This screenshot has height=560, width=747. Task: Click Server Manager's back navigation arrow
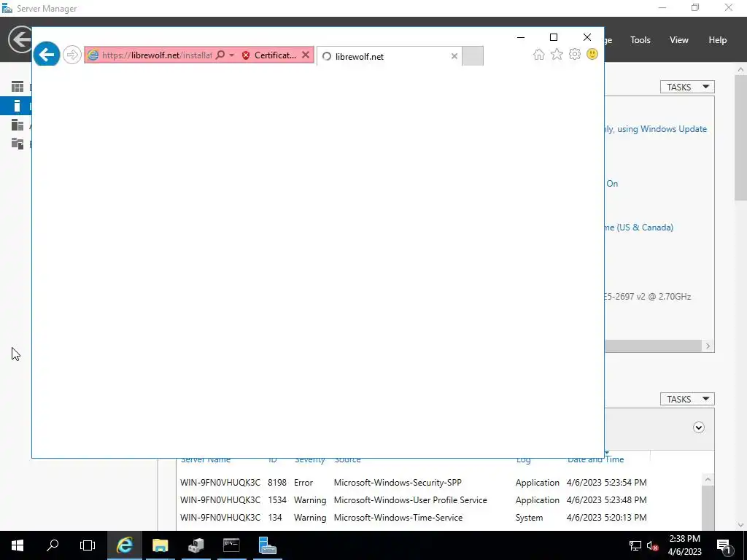[x=20, y=39]
